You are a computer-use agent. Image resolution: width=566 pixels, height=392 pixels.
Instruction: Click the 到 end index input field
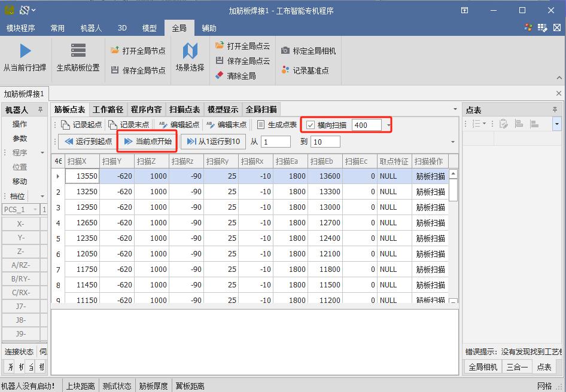click(x=325, y=142)
